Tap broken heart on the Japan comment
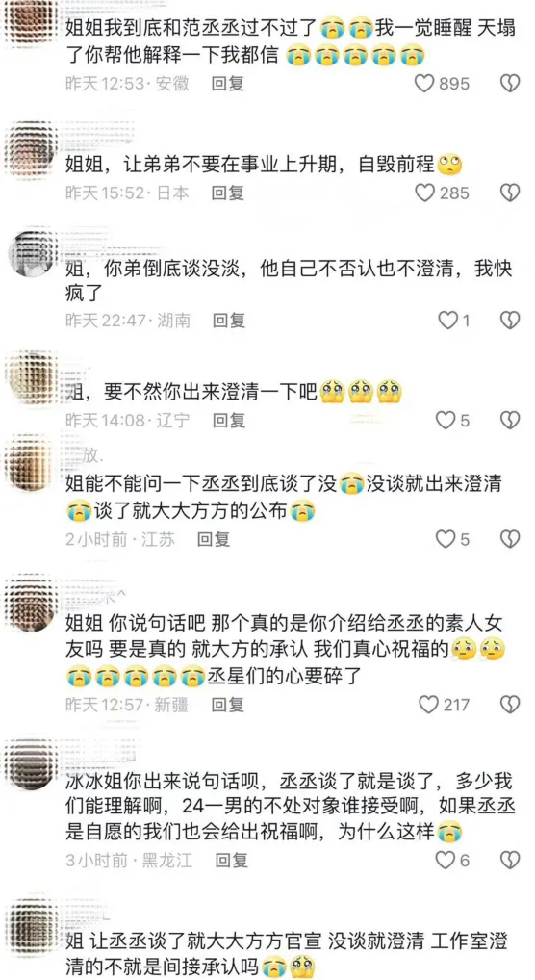 pyautogui.click(x=511, y=193)
